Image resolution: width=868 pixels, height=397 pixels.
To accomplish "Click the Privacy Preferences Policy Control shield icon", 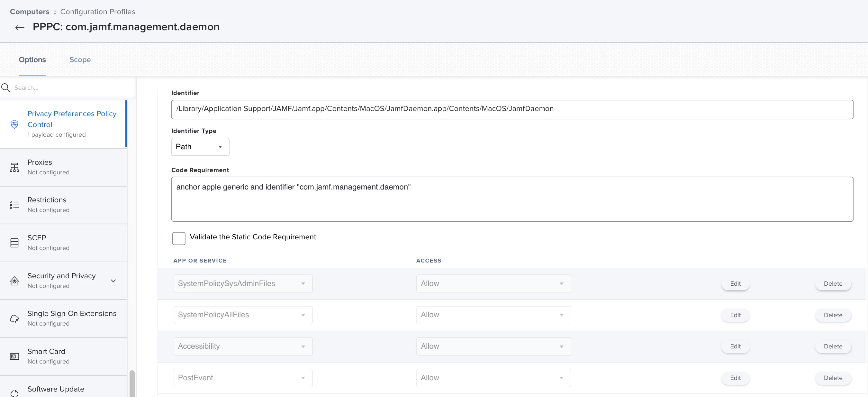I will pyautogui.click(x=14, y=124).
